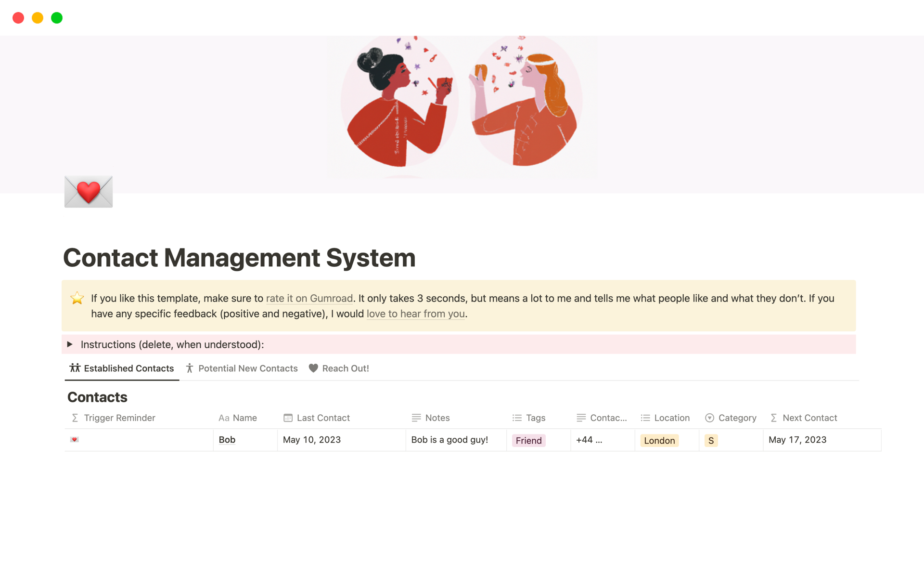Open the Bob contact entry
Image resolution: width=924 pixels, height=578 pixels.
click(x=227, y=440)
